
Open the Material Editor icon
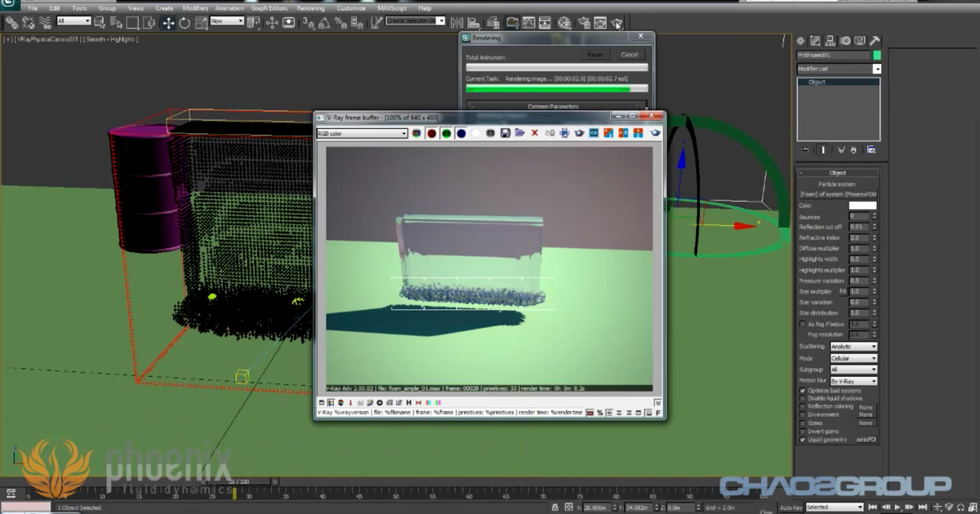coord(564,23)
